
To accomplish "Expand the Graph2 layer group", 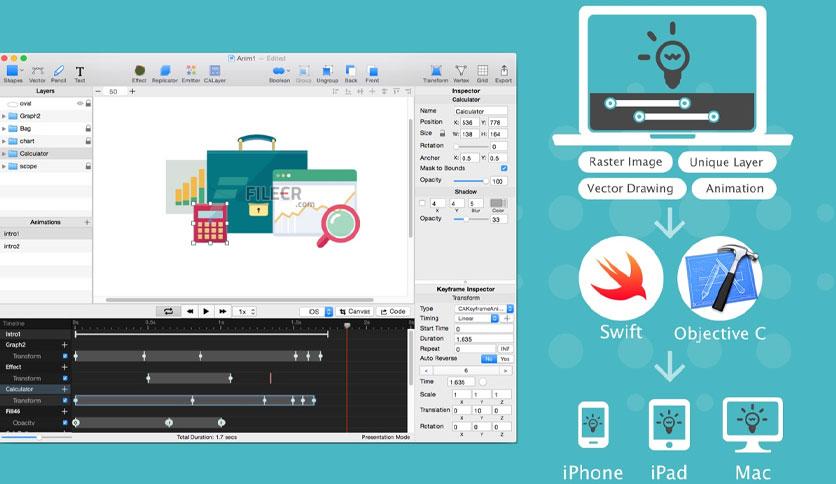I will 4,116.
